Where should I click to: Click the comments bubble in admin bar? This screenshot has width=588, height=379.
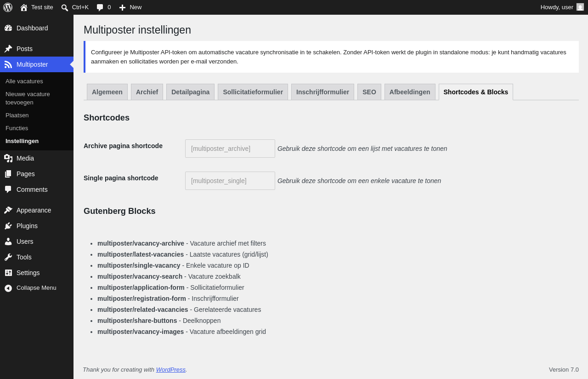tap(104, 7)
